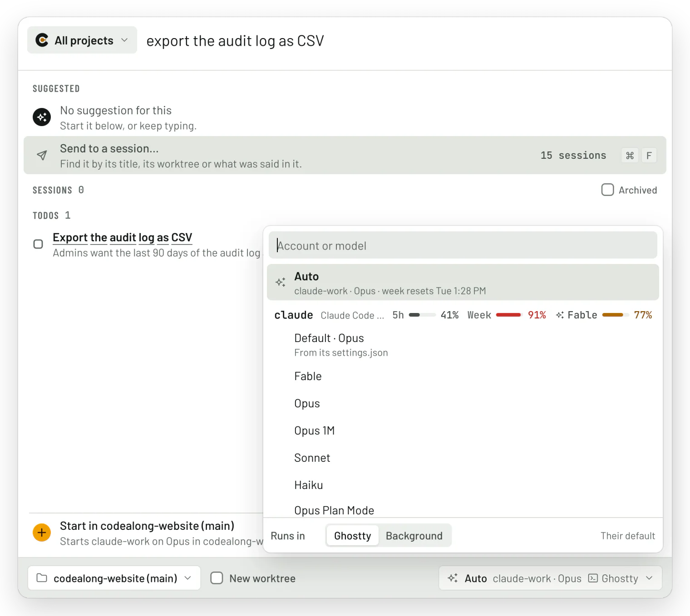The image size is (690, 616).
Task: Focus the Account or model search field
Action: (x=463, y=245)
